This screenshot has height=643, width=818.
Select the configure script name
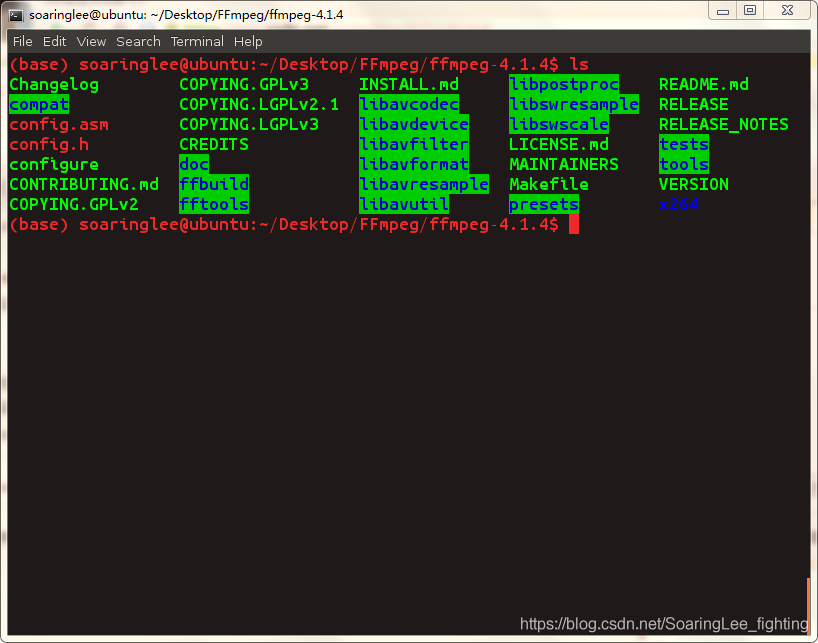pos(53,164)
